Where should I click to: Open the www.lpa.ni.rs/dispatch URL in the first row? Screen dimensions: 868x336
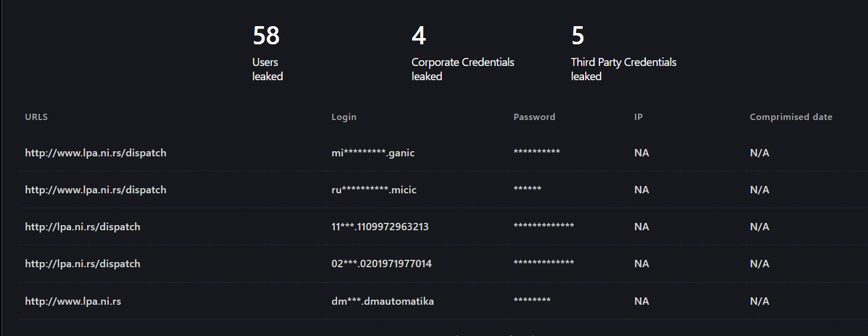96,153
